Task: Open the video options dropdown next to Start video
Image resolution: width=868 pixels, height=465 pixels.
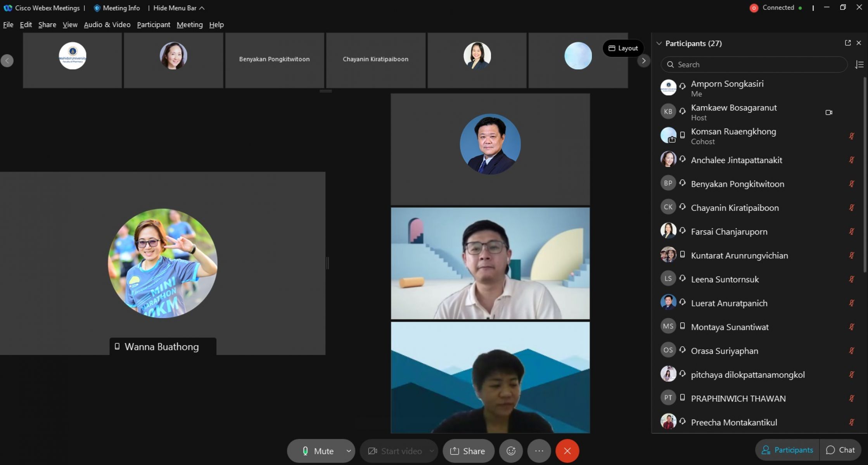Action: 432,451
